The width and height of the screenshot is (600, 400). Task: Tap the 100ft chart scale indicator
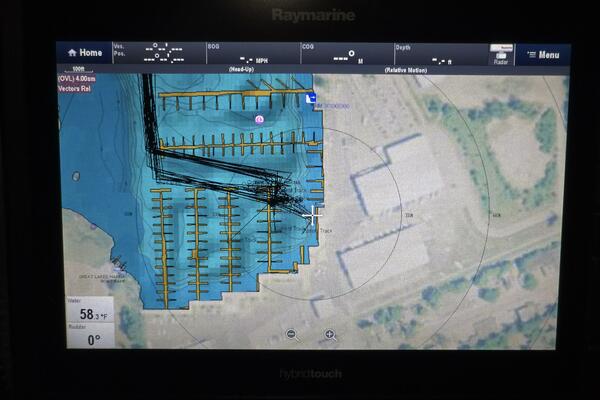[x=78, y=69]
